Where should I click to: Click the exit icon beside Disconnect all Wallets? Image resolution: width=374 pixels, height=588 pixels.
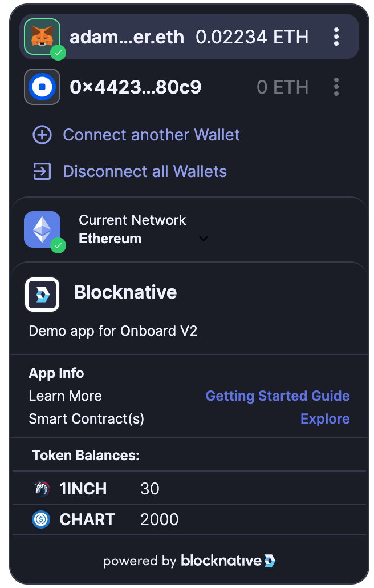(42, 171)
